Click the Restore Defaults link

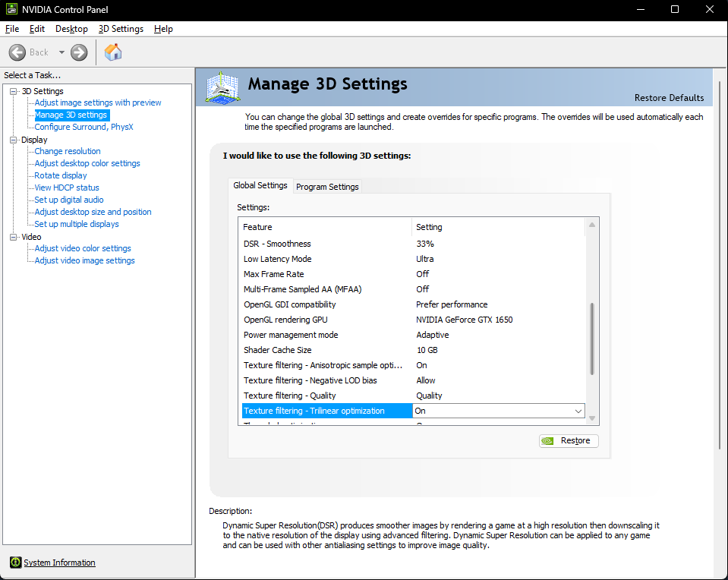coord(669,98)
